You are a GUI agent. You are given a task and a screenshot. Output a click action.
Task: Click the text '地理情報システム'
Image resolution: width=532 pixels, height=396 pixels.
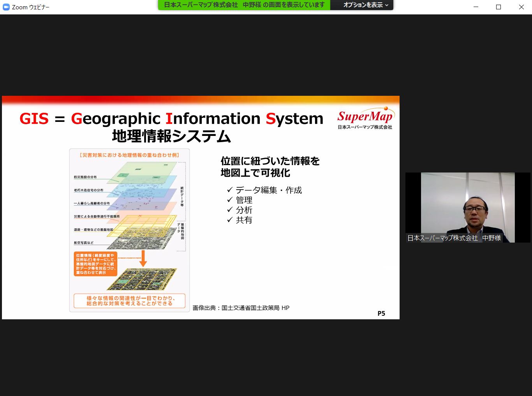click(x=171, y=136)
